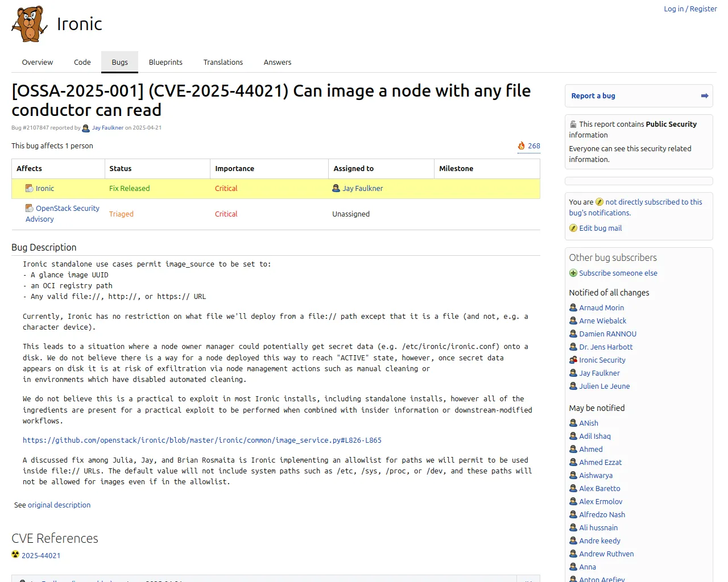The height and width of the screenshot is (582, 728).
Task: Click the 'Unassigned' cell
Action: (351, 214)
